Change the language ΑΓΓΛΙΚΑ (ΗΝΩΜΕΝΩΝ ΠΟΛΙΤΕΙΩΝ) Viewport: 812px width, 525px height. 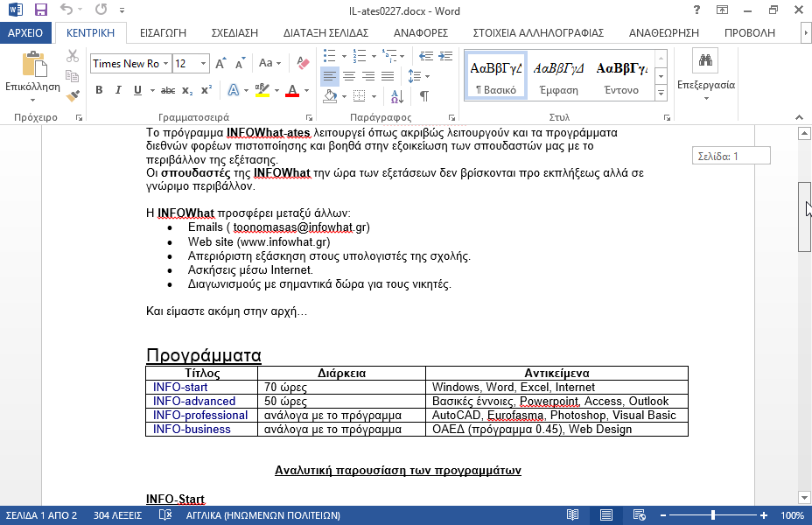click(263, 515)
